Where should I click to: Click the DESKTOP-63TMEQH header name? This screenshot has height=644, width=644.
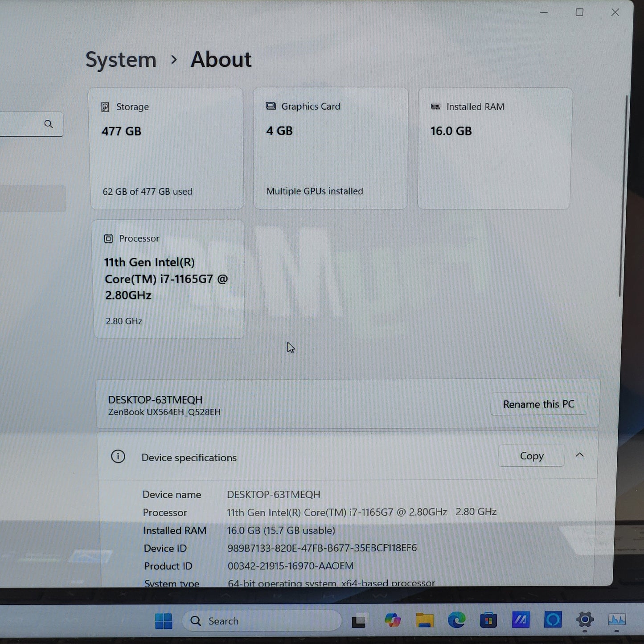click(x=155, y=400)
